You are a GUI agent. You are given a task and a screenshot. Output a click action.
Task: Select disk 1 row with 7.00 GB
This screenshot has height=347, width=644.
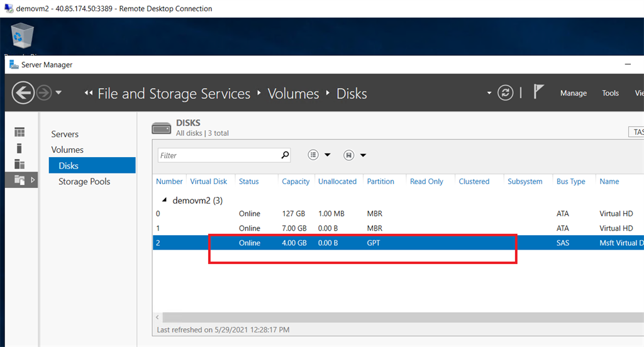(398, 228)
